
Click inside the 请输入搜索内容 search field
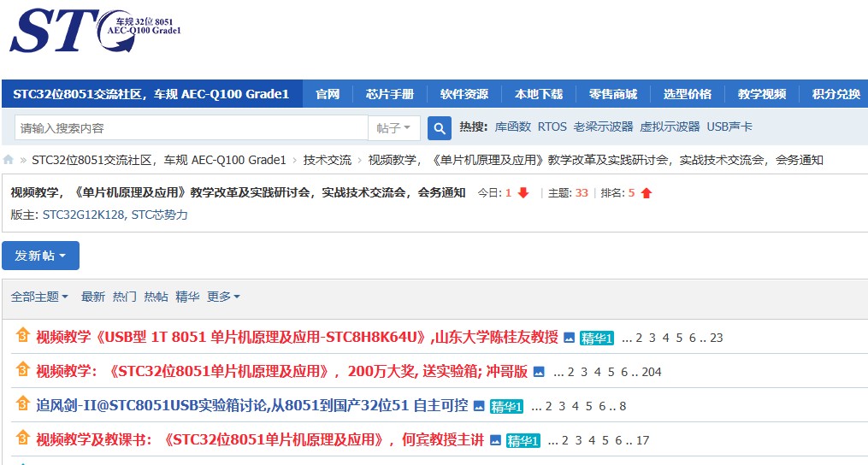click(191, 128)
